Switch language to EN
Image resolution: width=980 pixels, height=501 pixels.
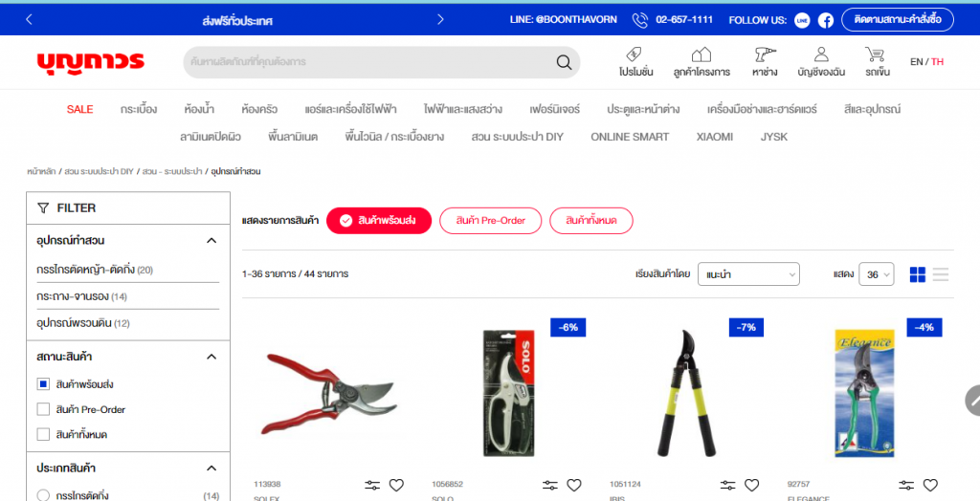pyautogui.click(x=916, y=62)
